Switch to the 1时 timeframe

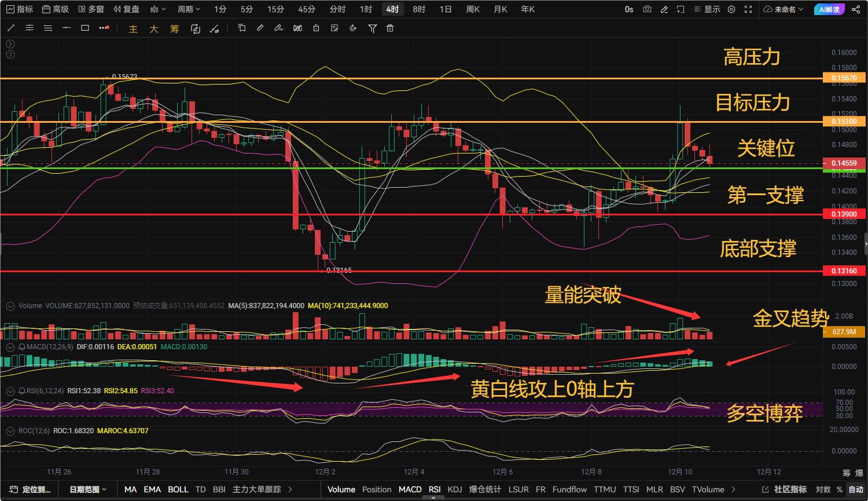click(x=366, y=9)
